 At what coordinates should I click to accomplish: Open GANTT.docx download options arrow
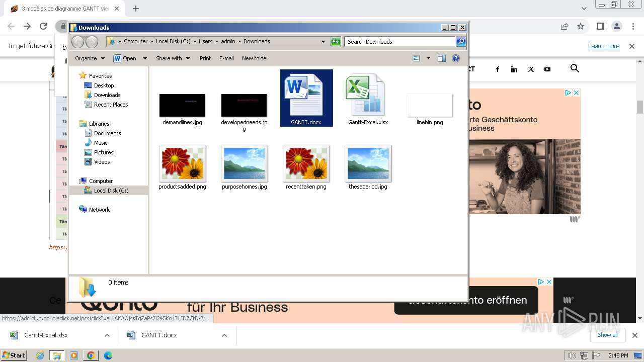click(224, 335)
